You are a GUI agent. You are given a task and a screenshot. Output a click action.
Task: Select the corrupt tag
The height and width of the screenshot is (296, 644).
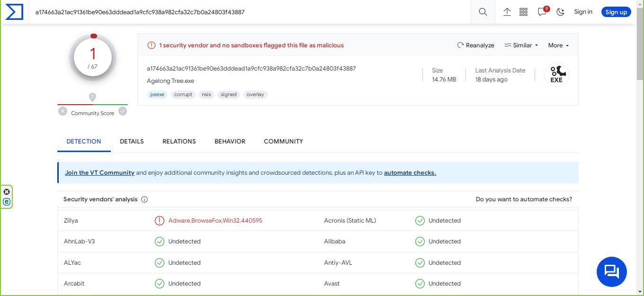[183, 95]
